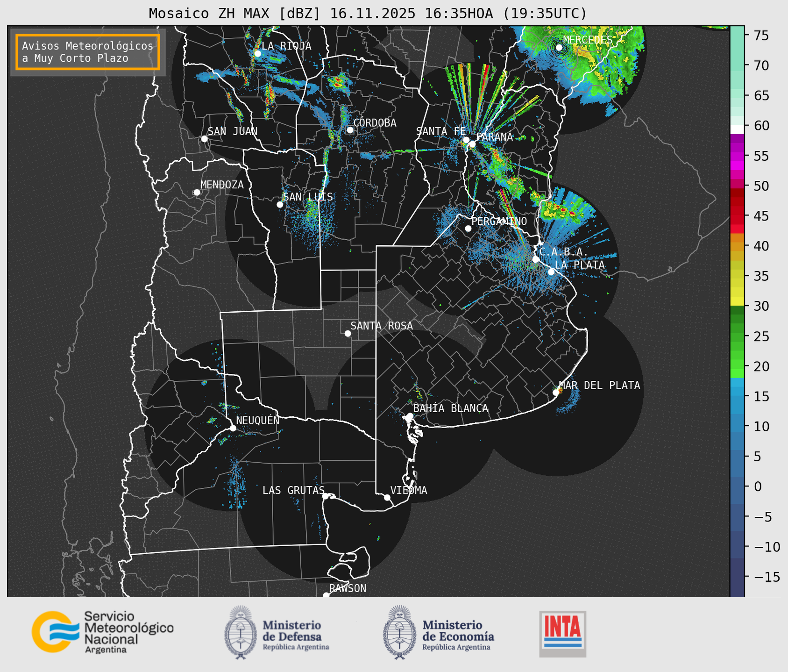788x672 pixels.
Task: Click the Córdoba city marker dot
Action: tap(350, 130)
